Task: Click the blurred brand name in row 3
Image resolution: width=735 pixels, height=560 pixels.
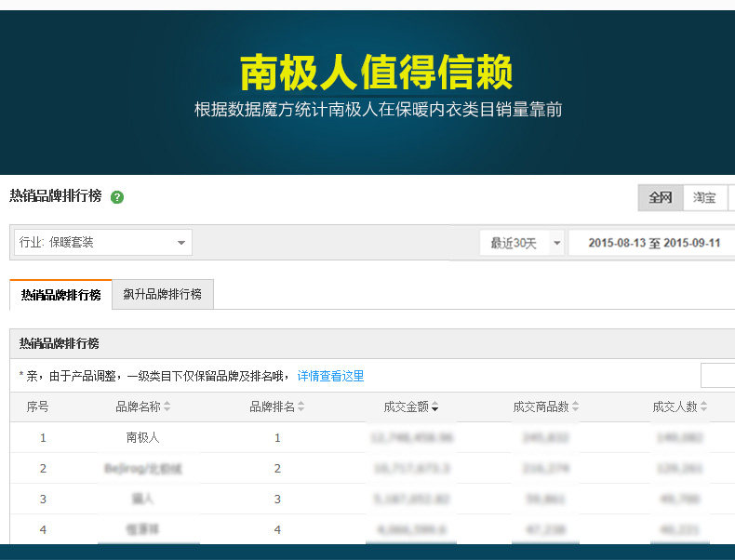Action: (x=143, y=500)
